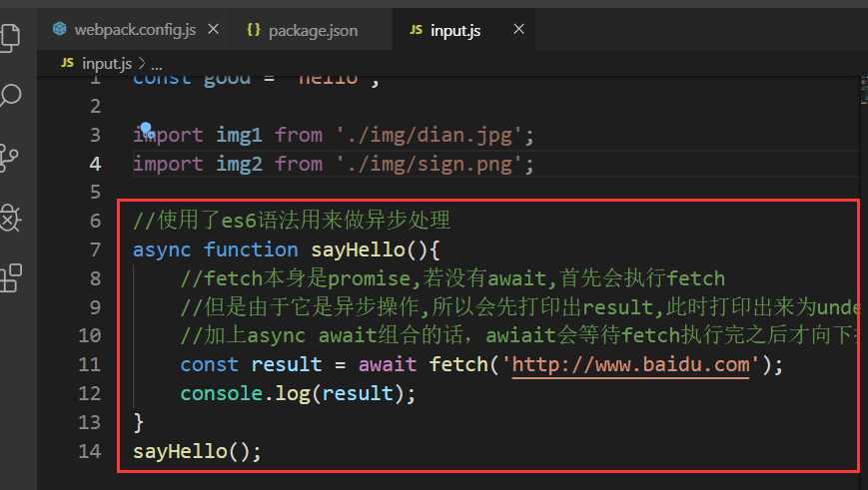This screenshot has width=868, height=490.
Task: Open the Source Control view
Action: coord(8,158)
